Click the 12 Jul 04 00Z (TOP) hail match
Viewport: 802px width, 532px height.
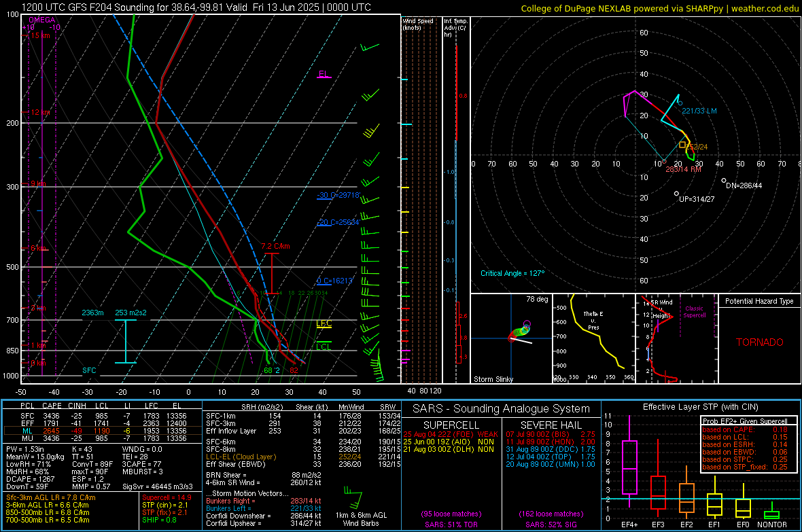(551, 457)
